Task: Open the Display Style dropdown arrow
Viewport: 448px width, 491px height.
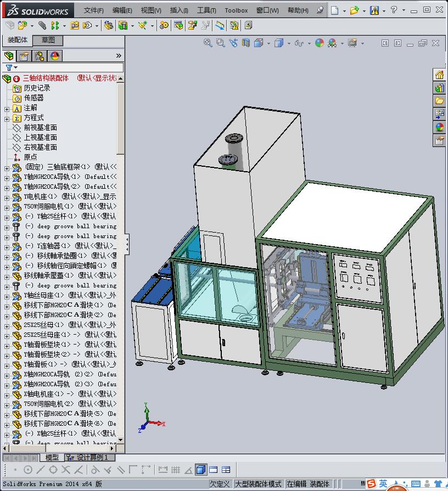Action: [289, 43]
